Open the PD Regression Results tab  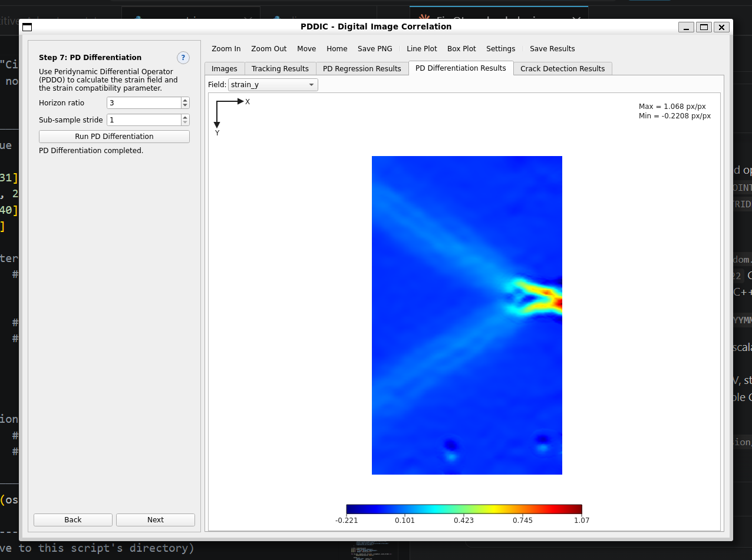(362, 69)
